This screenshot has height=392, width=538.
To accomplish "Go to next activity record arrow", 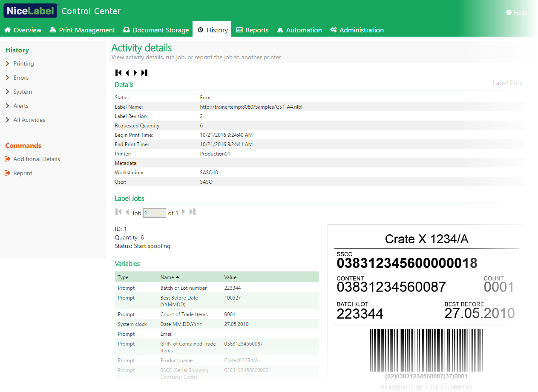I will coord(135,73).
